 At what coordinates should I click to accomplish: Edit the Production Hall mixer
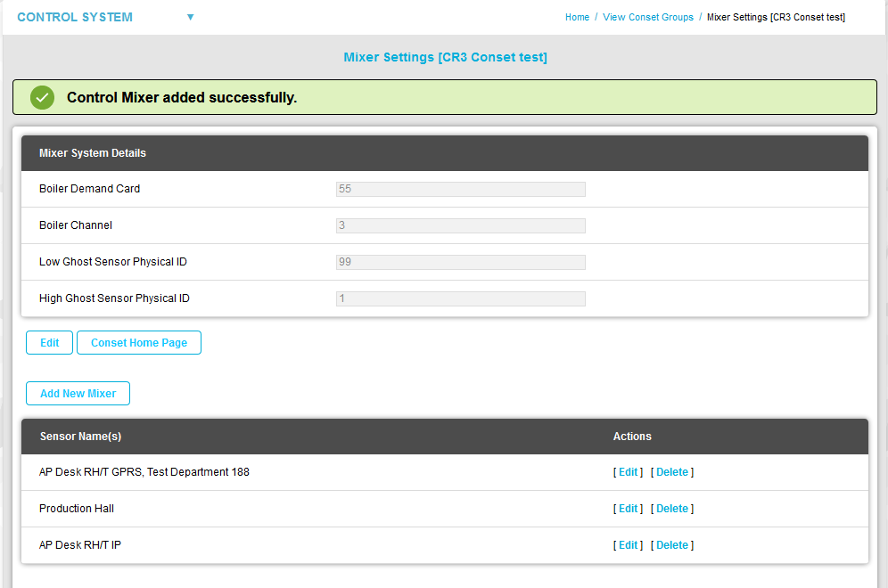tap(628, 509)
